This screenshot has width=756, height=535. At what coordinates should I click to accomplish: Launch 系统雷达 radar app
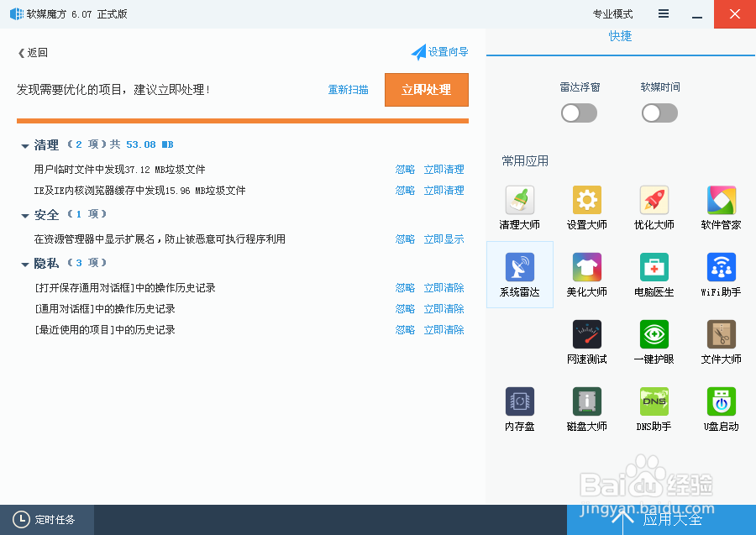[x=519, y=267]
